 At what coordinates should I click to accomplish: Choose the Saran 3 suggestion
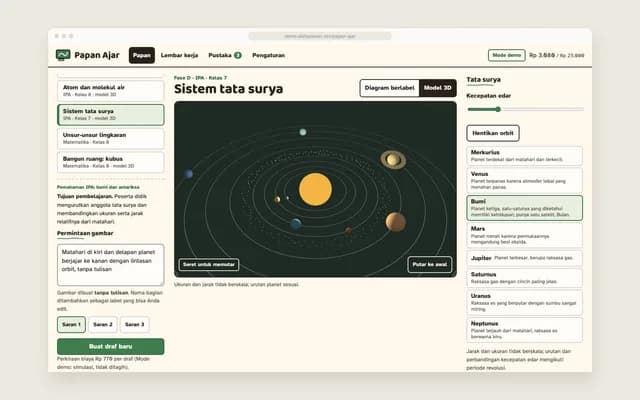coord(135,324)
